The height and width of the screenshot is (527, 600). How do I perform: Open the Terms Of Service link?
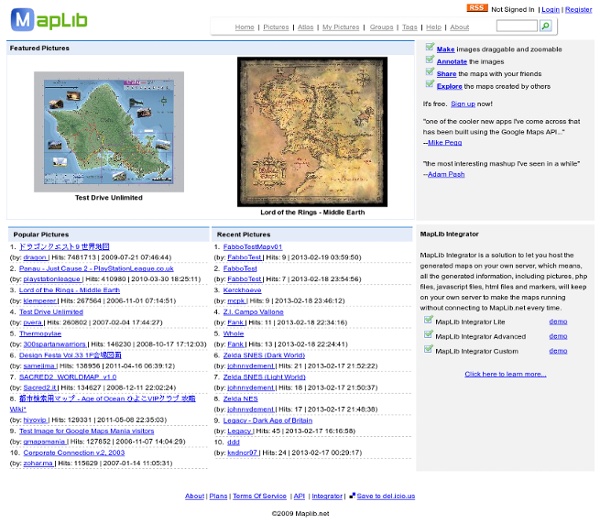[259, 496]
